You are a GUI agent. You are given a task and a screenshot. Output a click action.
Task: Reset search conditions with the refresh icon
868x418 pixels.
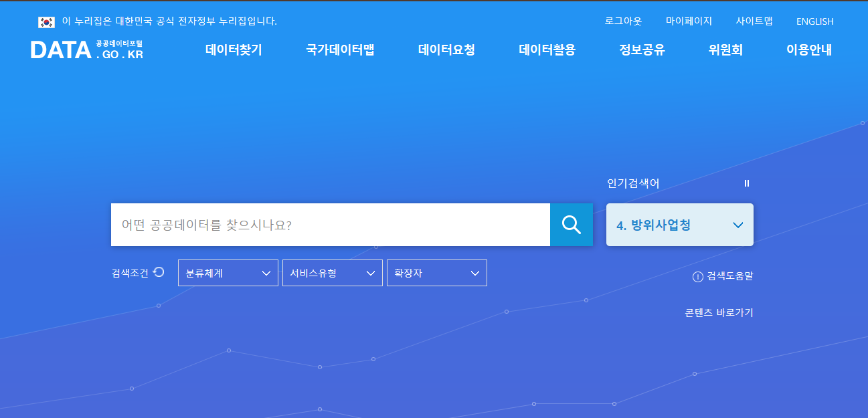click(159, 272)
